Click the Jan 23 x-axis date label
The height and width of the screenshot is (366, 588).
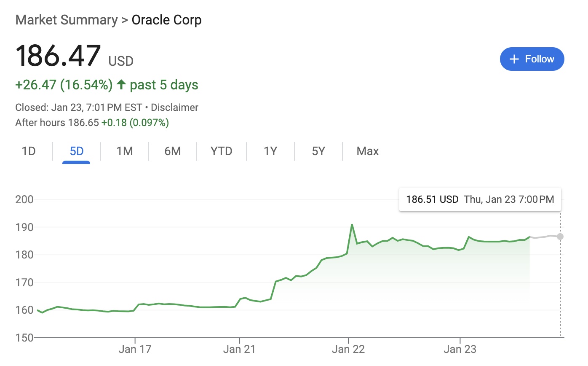[x=460, y=350]
